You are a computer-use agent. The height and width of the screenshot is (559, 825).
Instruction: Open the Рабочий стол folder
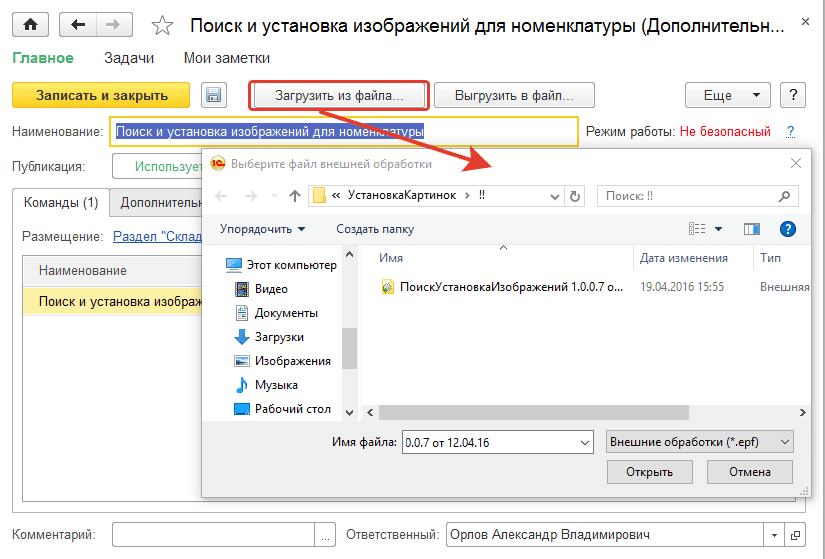(x=283, y=409)
